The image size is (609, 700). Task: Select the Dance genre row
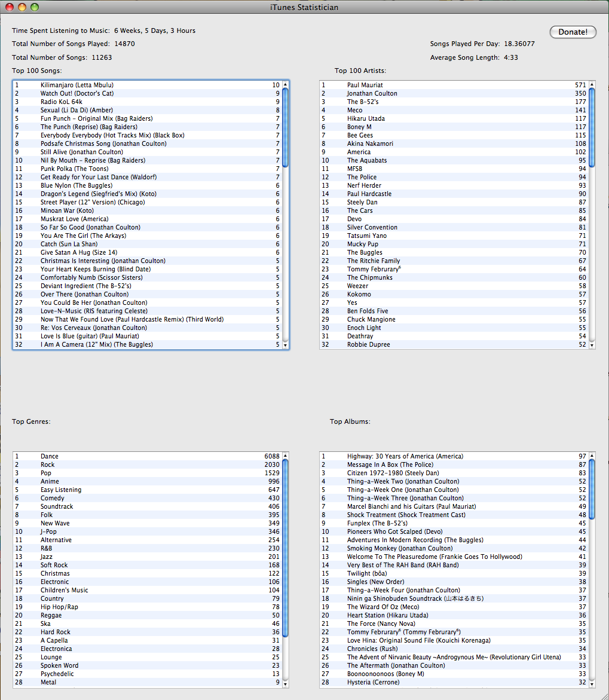(148, 456)
